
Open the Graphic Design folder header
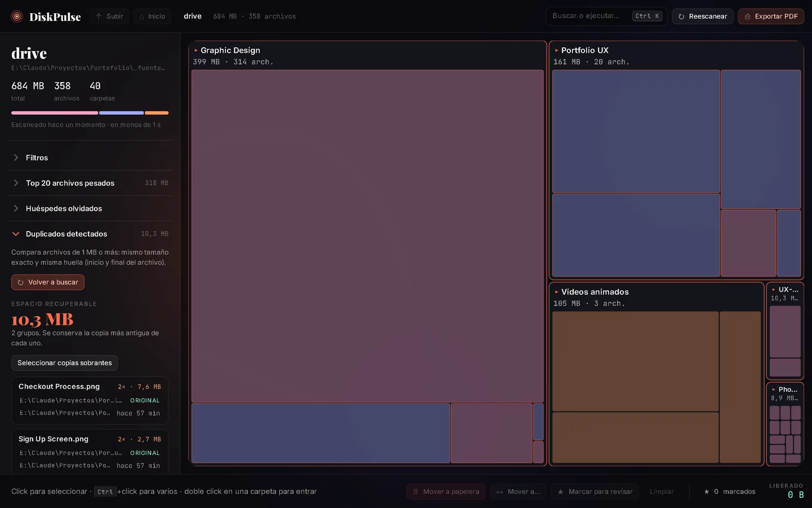coord(367,56)
